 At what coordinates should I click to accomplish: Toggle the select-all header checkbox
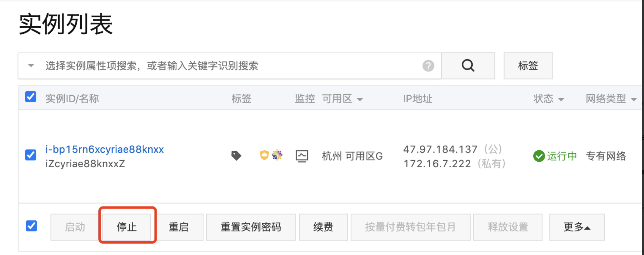coord(31,97)
